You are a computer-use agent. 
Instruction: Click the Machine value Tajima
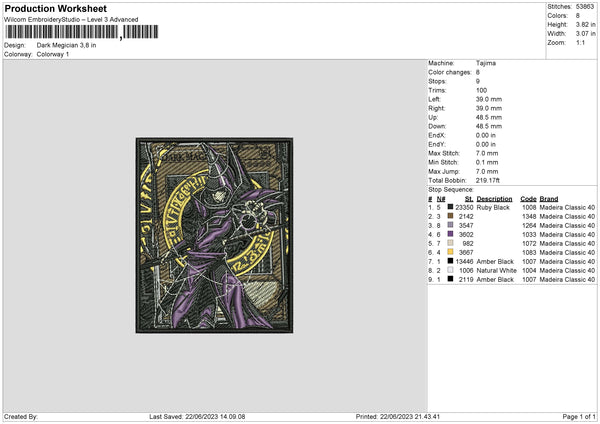[x=486, y=63]
